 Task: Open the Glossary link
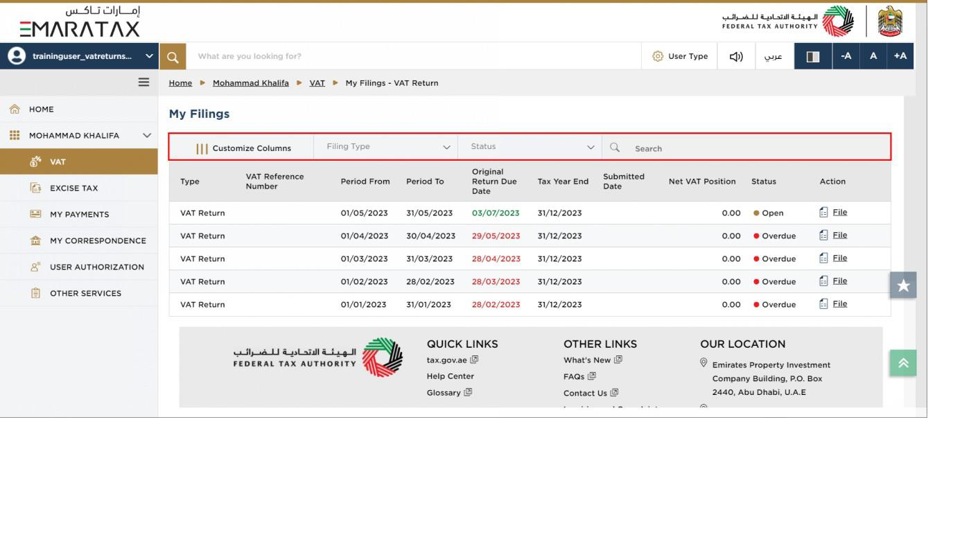click(449, 392)
